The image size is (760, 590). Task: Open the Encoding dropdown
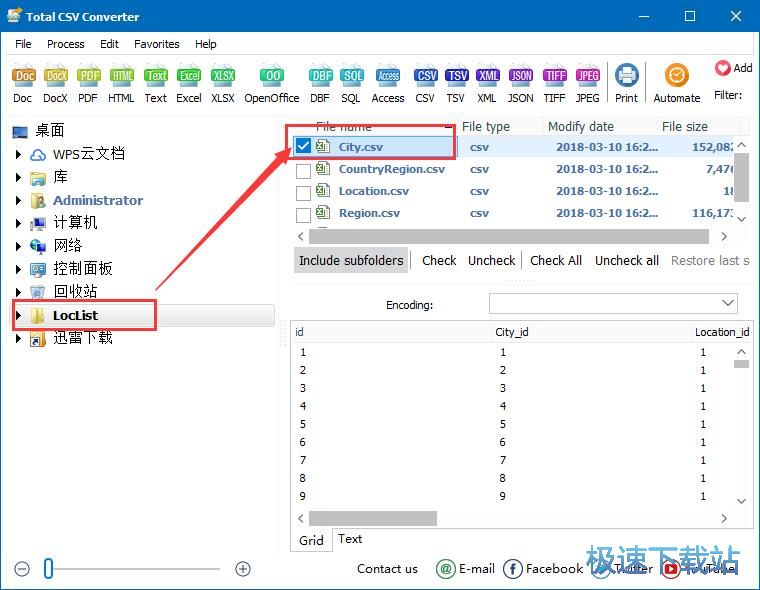(x=613, y=303)
